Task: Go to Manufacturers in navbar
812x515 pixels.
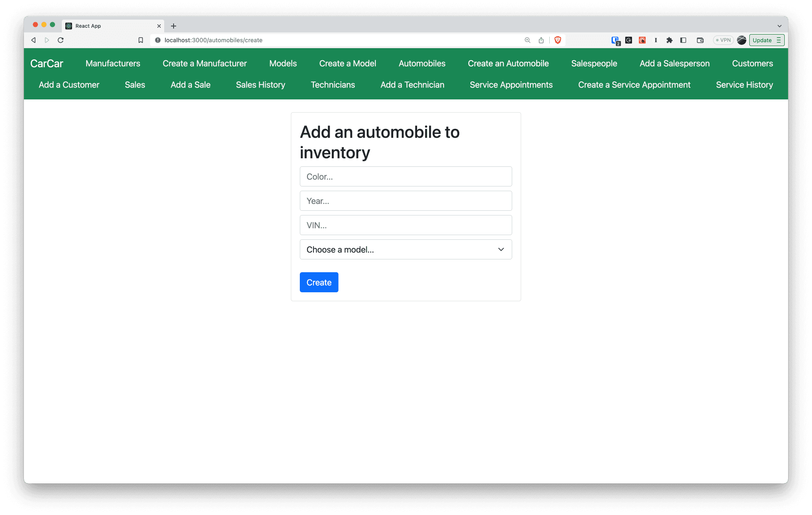Action: pos(113,64)
